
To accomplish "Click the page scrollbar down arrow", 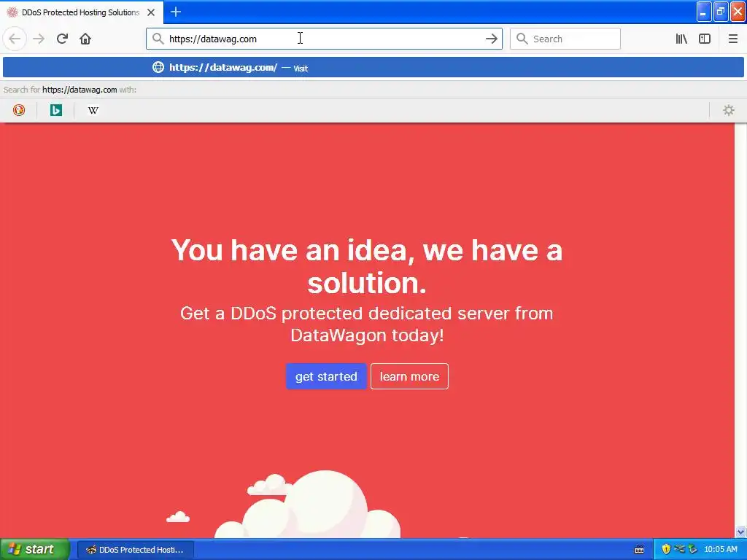I will (x=740, y=532).
